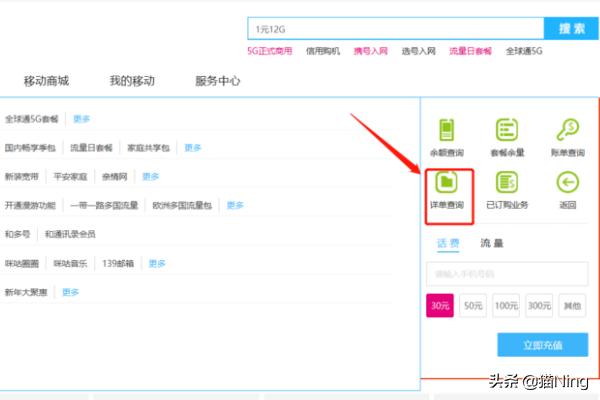600x400 pixels.
Task: Open the 移动商城 navigation menu
Action: tap(46, 81)
